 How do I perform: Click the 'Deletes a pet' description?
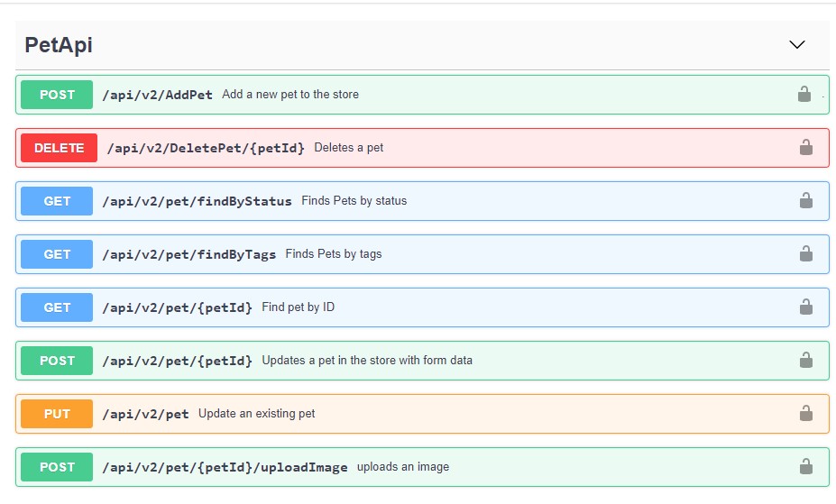coord(349,148)
